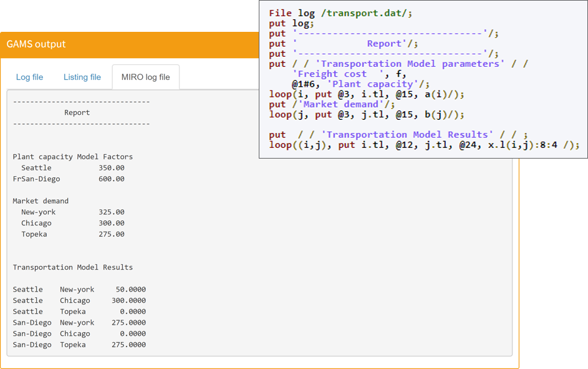Click the Topeka 275.00 demand line

click(72, 234)
